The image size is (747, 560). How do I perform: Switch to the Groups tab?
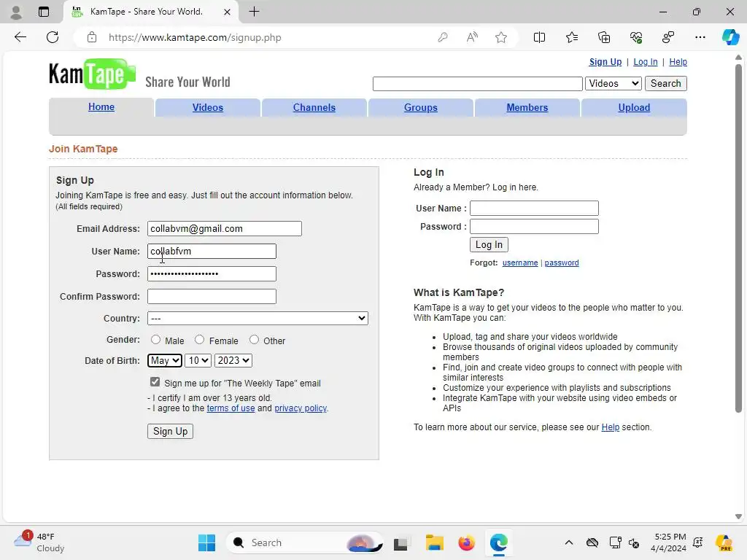tap(421, 108)
